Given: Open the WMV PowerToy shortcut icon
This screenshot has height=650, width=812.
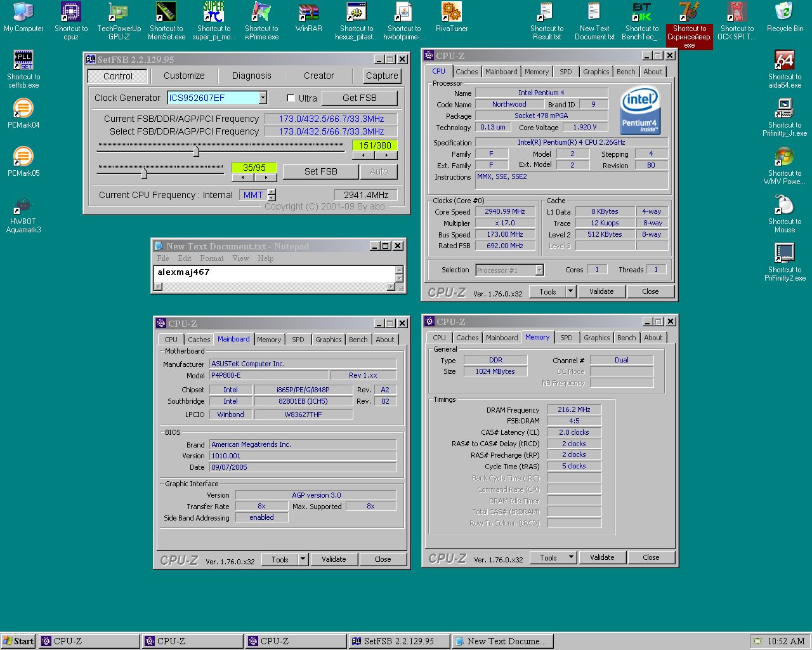Looking at the screenshot, I should pyautogui.click(x=785, y=166).
